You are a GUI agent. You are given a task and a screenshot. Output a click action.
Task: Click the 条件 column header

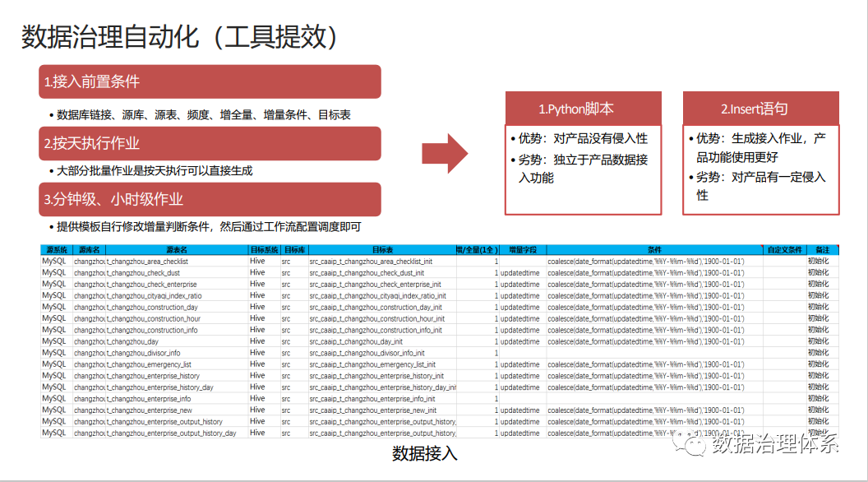(x=654, y=250)
